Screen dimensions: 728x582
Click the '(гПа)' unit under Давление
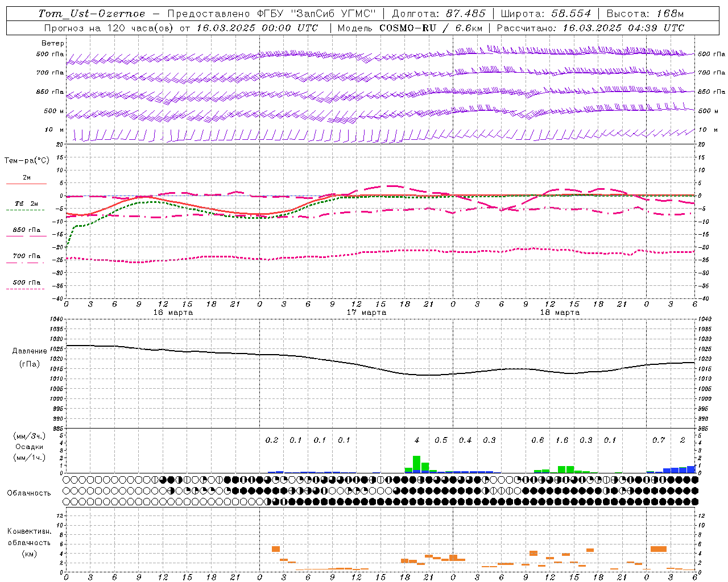[x=30, y=364]
